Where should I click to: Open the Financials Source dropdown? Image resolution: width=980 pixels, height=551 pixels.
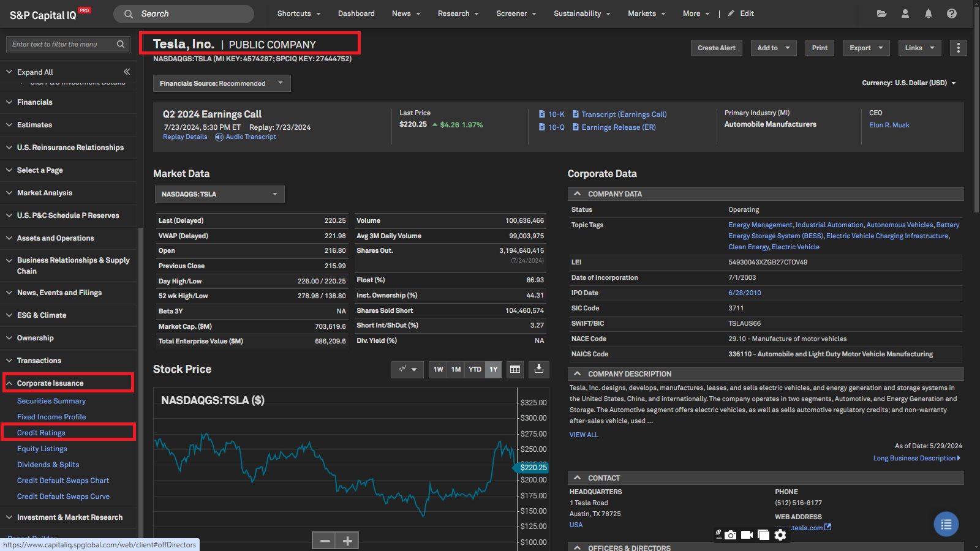point(221,83)
